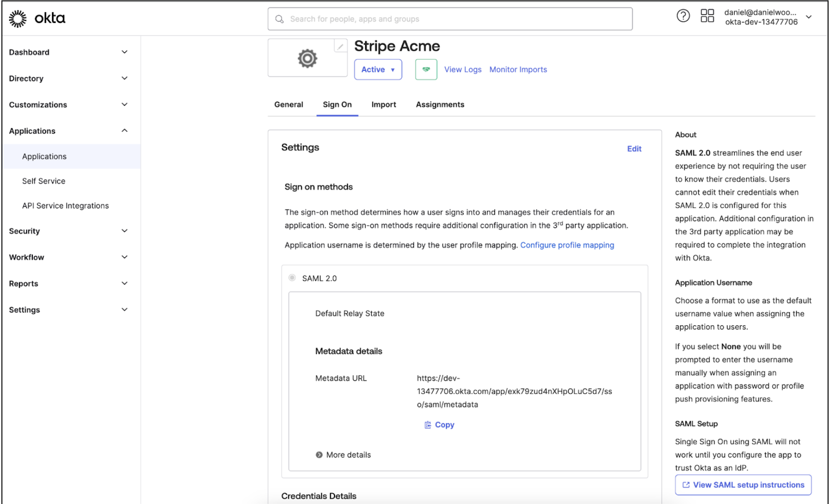Image resolution: width=829 pixels, height=504 pixels.
Task: Collapse the Applications section chevron
Action: (x=125, y=131)
